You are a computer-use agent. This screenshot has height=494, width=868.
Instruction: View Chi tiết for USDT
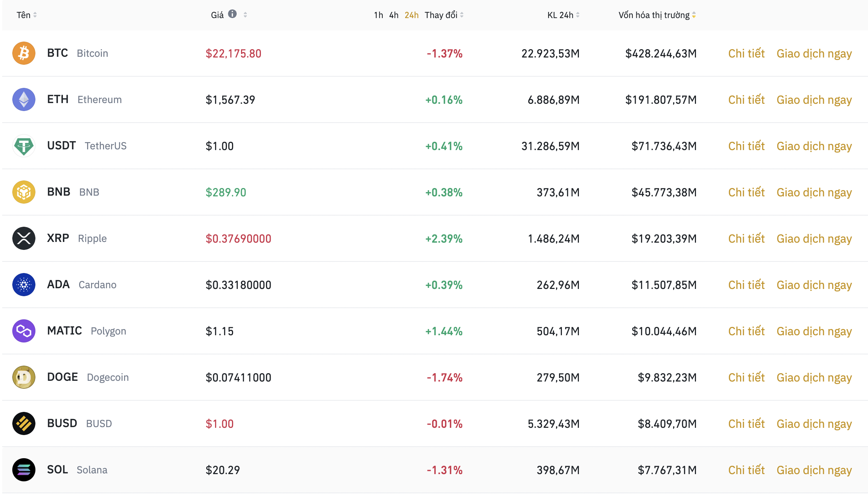pyautogui.click(x=746, y=146)
